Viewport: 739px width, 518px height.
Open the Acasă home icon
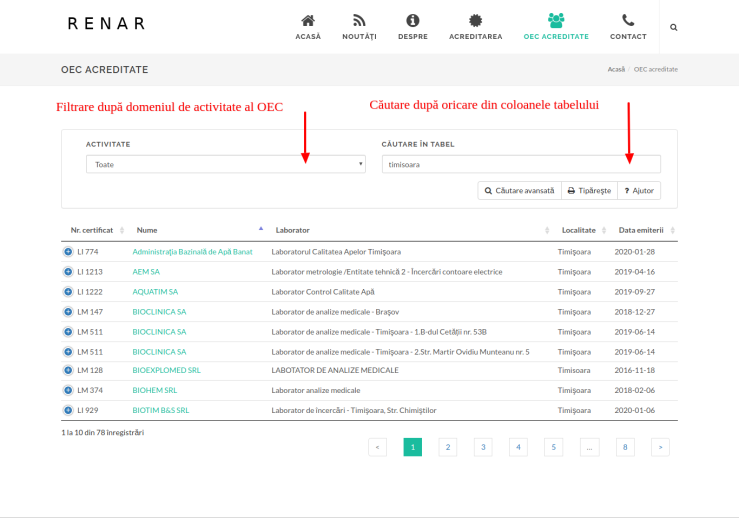pos(308,21)
